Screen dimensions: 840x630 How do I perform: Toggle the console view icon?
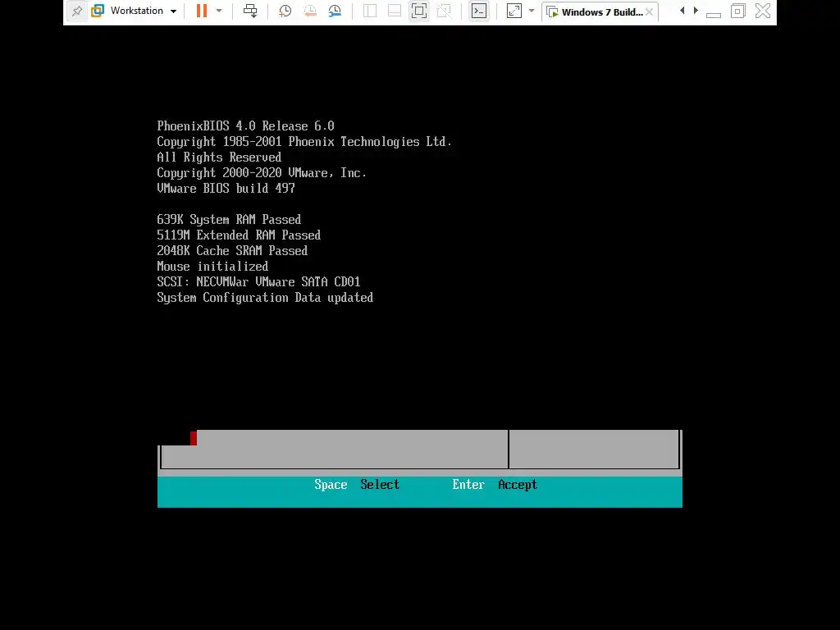click(x=479, y=11)
